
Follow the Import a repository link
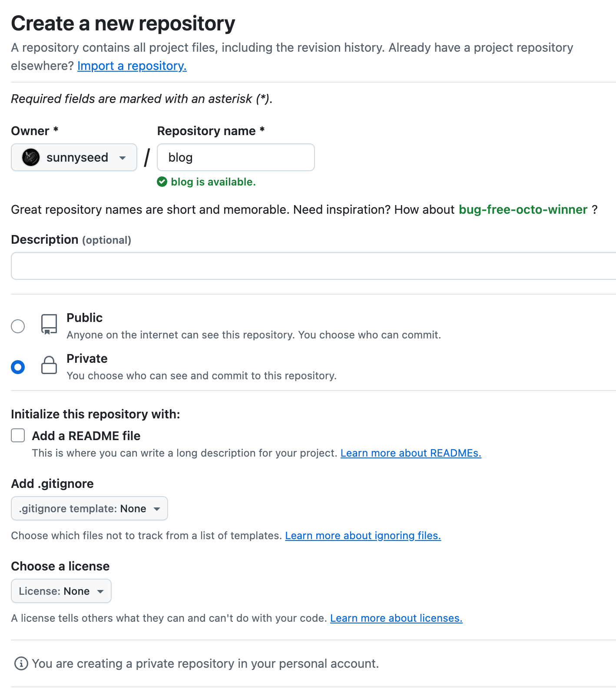point(132,66)
